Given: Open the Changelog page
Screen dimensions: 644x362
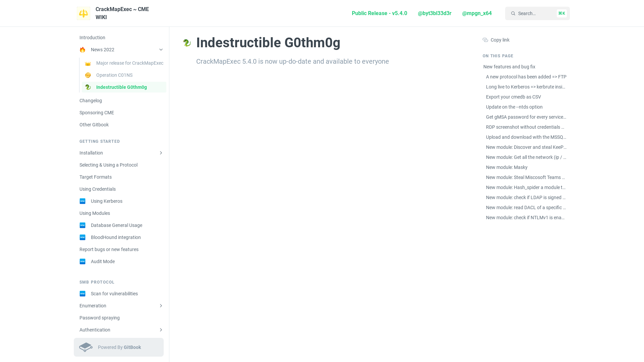Looking at the screenshot, I should (91, 101).
